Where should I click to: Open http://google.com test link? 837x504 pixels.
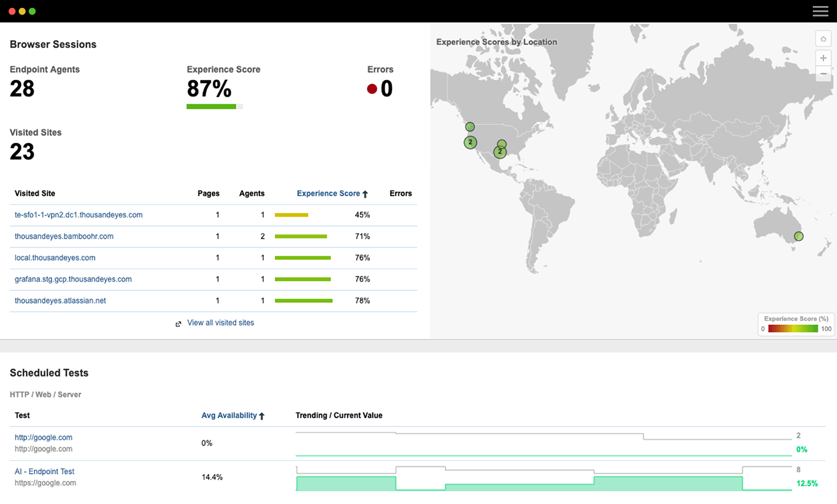(x=44, y=437)
